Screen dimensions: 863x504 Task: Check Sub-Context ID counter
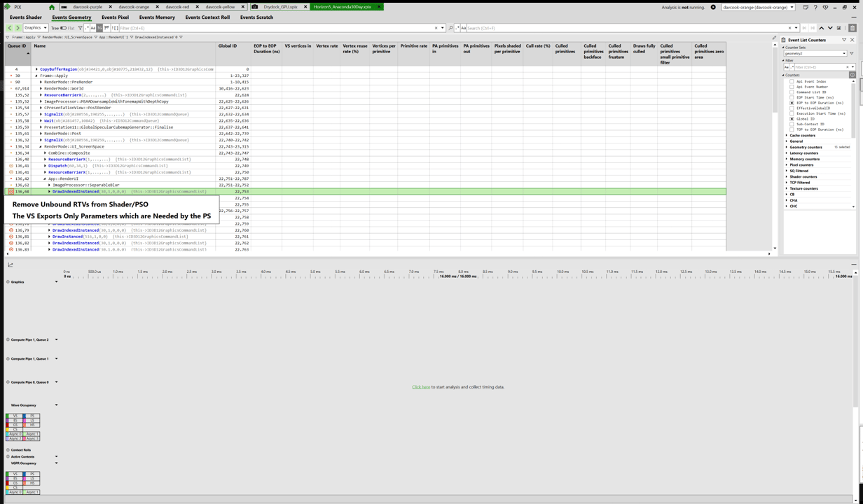coord(792,124)
